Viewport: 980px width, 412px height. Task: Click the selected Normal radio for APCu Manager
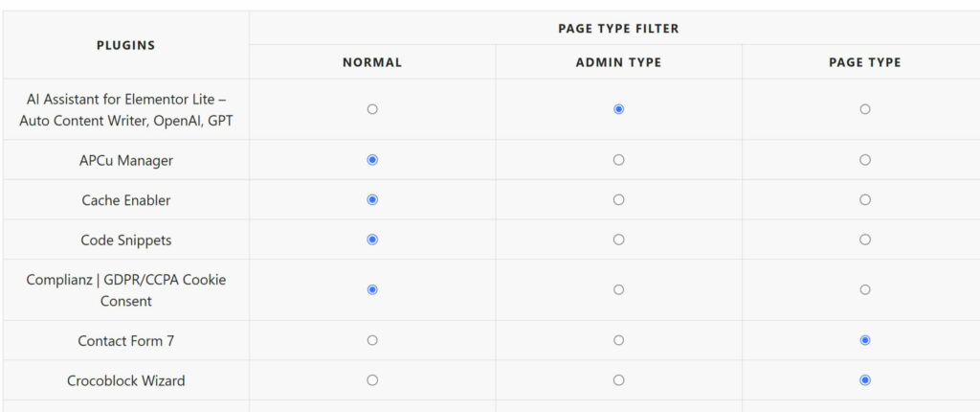(372, 160)
